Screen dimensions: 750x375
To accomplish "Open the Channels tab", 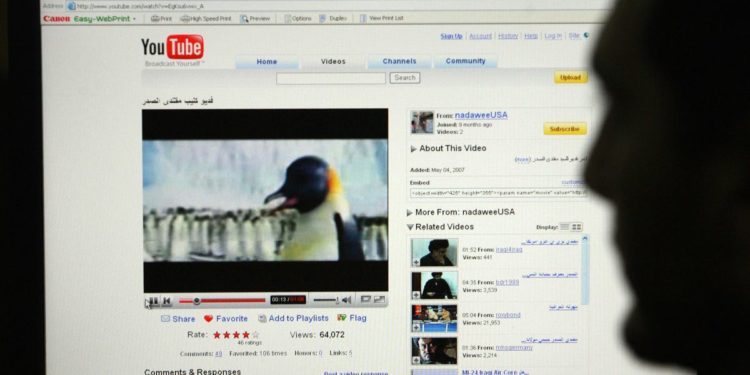I will coord(399,61).
